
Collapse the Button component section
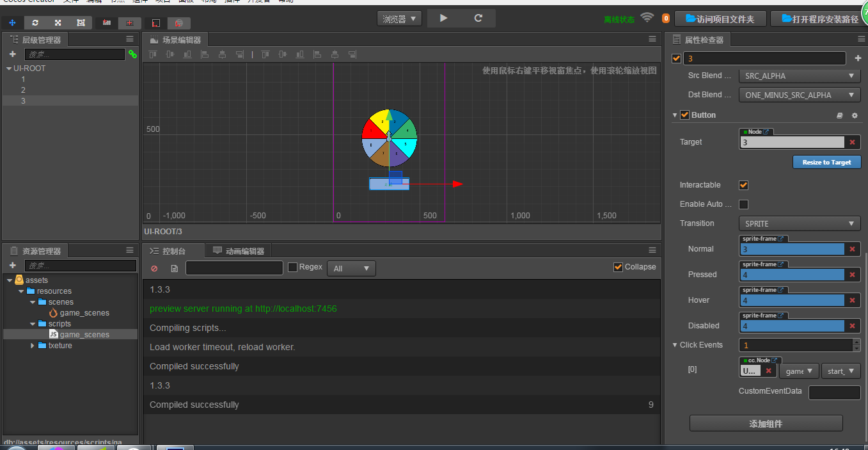click(x=674, y=115)
